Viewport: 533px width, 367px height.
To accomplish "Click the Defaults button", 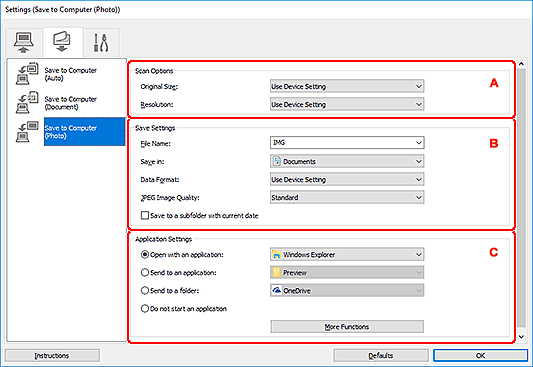I will (x=381, y=355).
